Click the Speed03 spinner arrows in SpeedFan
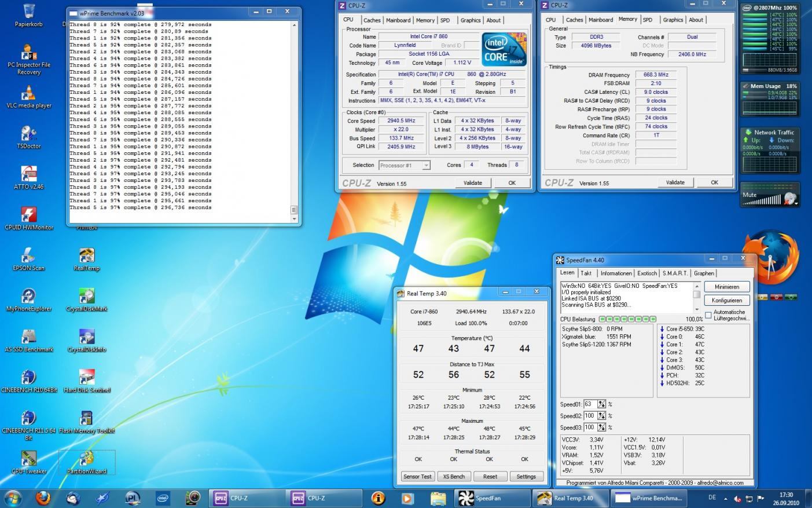This screenshot has width=812, height=508. (602, 427)
